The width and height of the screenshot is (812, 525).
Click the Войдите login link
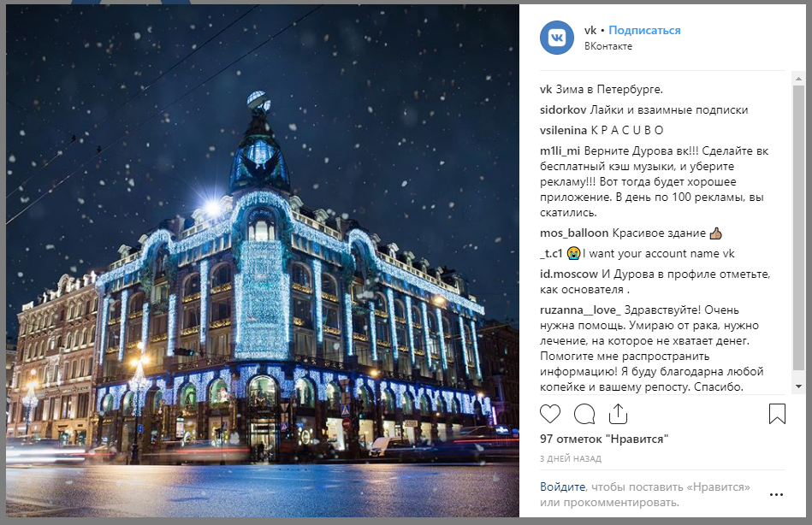click(562, 487)
